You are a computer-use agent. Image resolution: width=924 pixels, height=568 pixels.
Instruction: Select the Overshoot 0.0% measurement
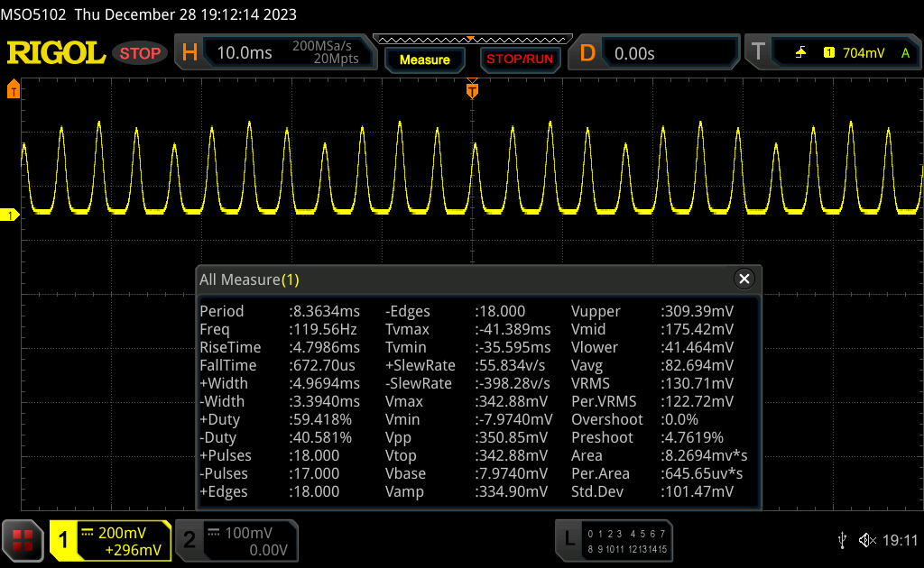pyautogui.click(x=634, y=419)
